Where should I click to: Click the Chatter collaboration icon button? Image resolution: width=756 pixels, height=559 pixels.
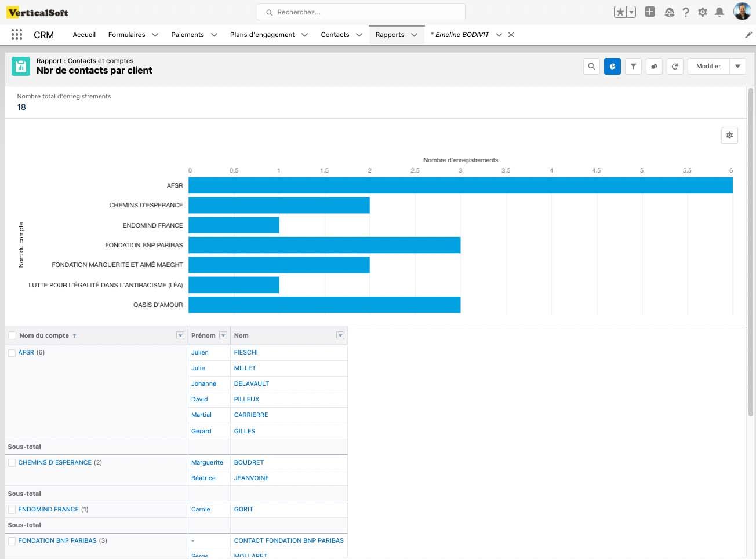[x=654, y=66]
